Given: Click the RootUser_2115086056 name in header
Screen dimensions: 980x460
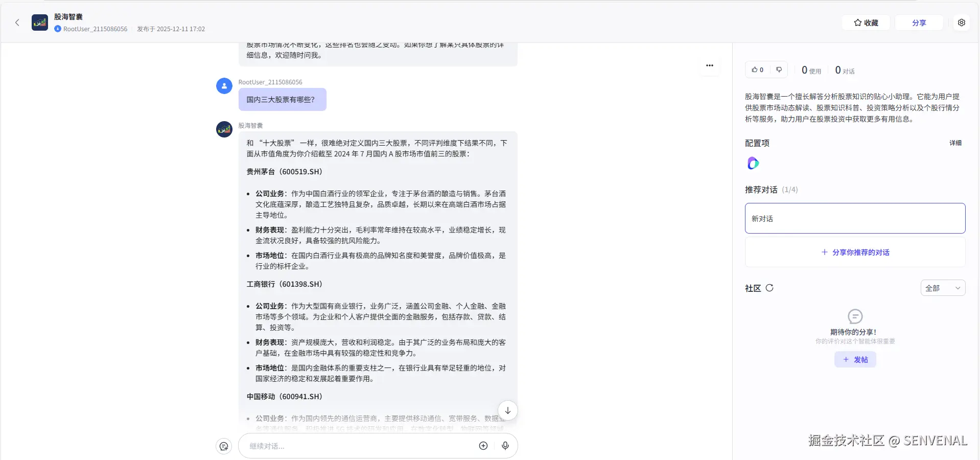Looking at the screenshot, I should pyautogui.click(x=96, y=29).
